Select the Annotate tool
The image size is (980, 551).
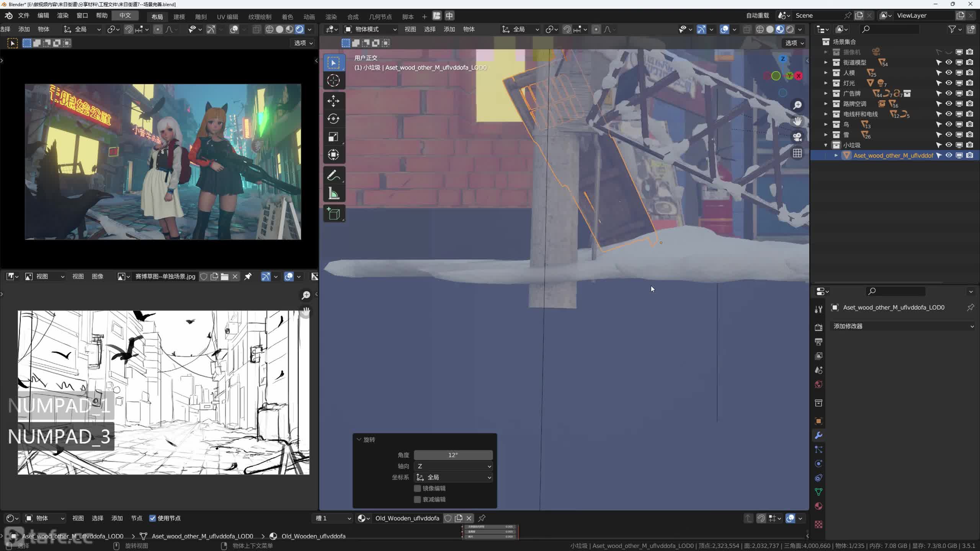(x=333, y=175)
